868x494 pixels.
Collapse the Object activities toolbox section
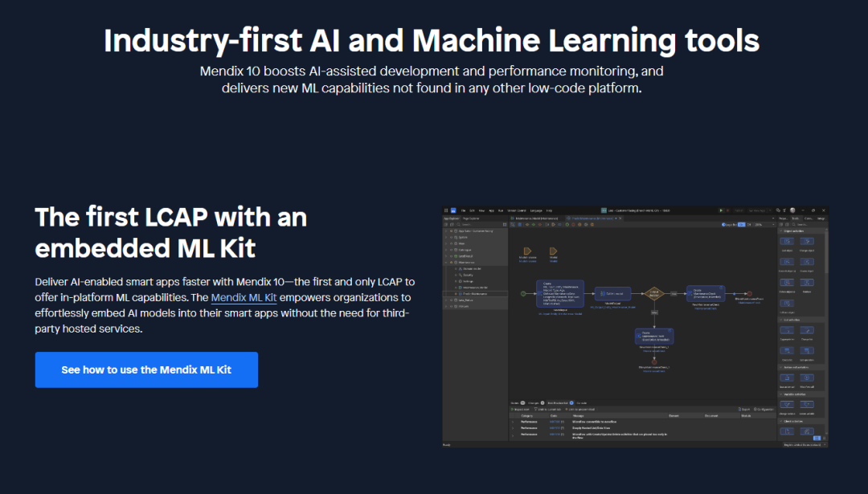[780, 231]
